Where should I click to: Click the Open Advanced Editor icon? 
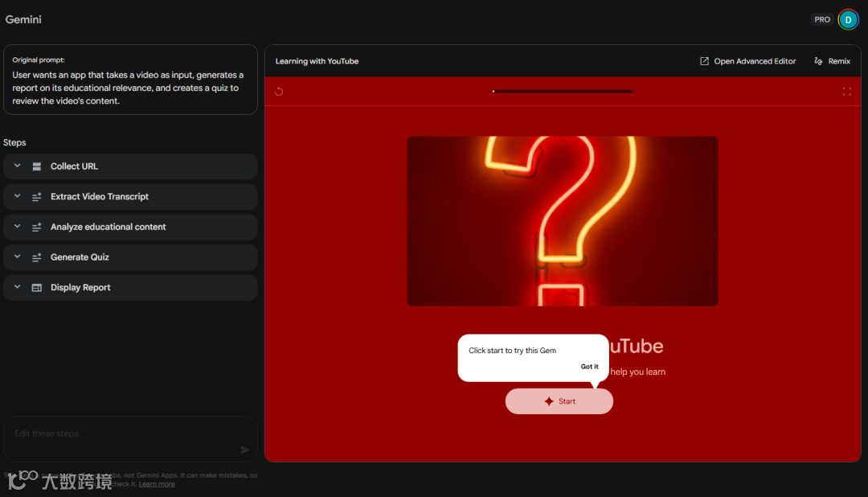(704, 61)
